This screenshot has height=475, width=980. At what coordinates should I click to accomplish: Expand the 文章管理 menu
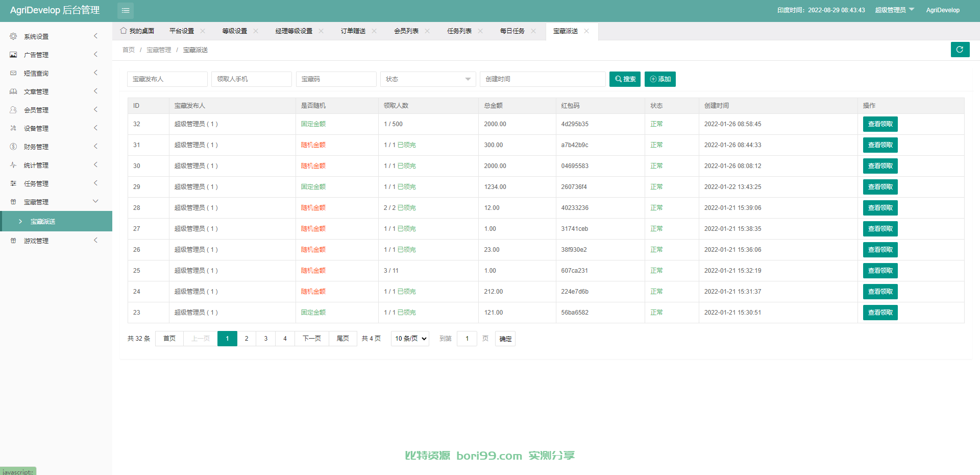pos(95,91)
